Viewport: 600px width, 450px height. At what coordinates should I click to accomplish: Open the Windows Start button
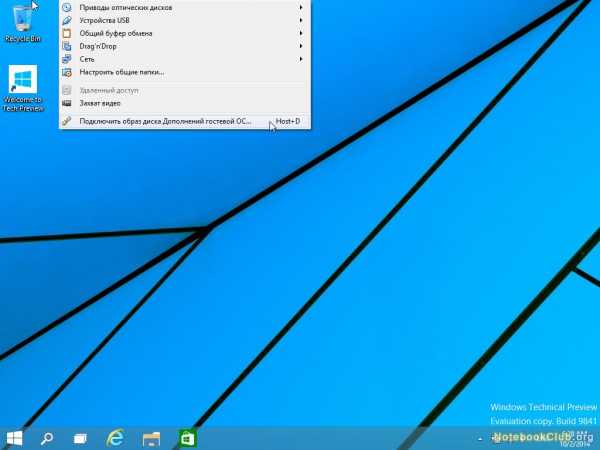tap(15, 438)
